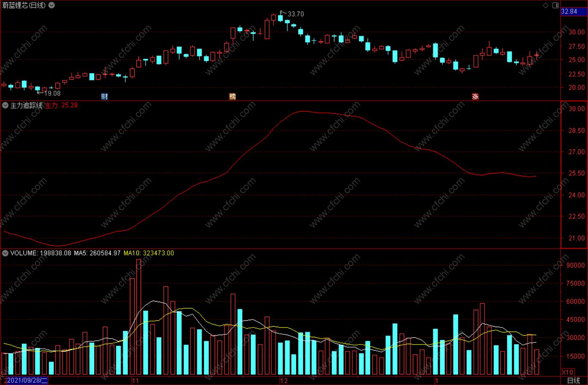Click the 蔚蓝锂芯(日线) stock title text
The height and width of the screenshot is (385, 588).
pyautogui.click(x=24, y=5)
